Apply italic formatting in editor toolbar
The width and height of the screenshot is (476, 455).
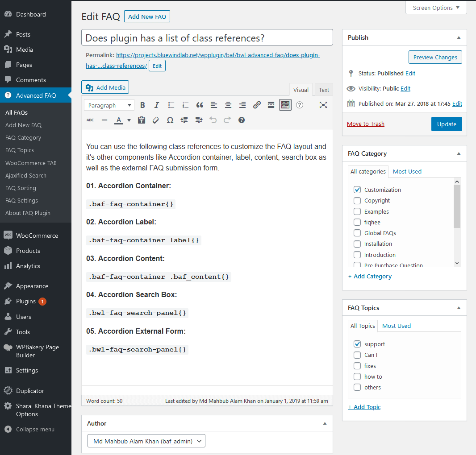click(157, 105)
